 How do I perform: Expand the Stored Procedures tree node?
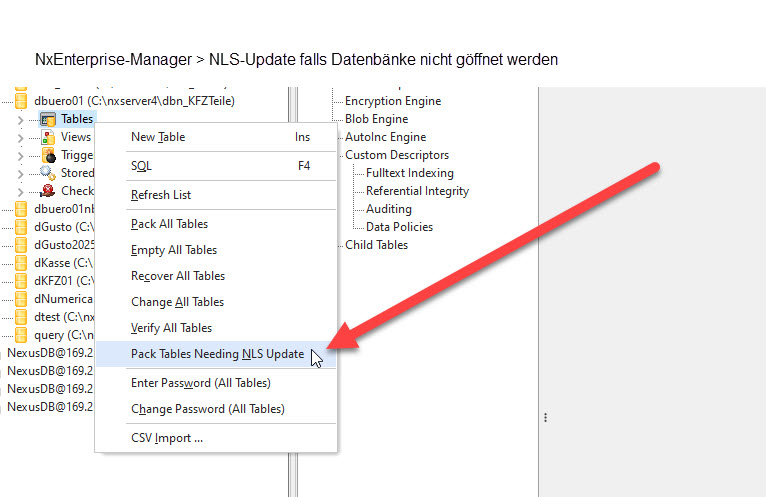point(20,173)
